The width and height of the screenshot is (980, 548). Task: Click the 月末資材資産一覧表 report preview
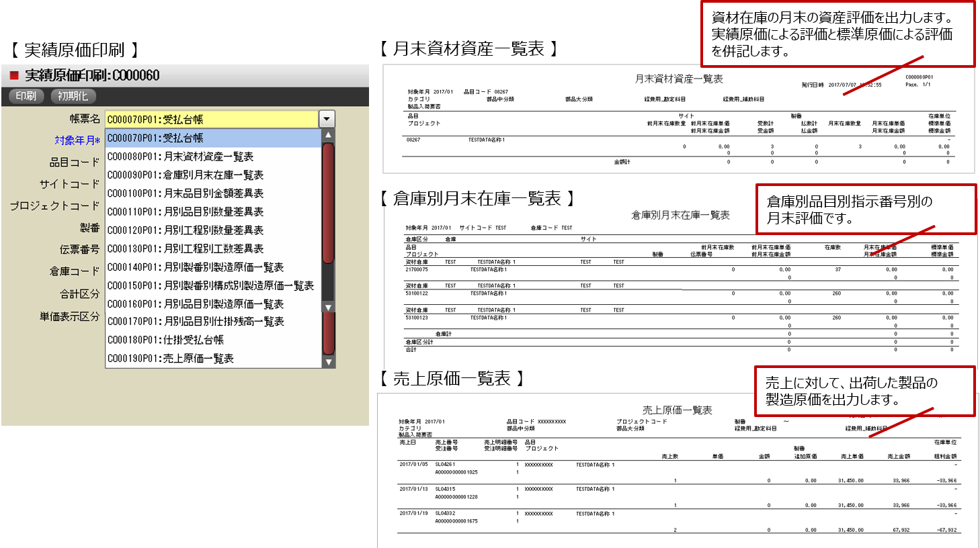click(678, 120)
